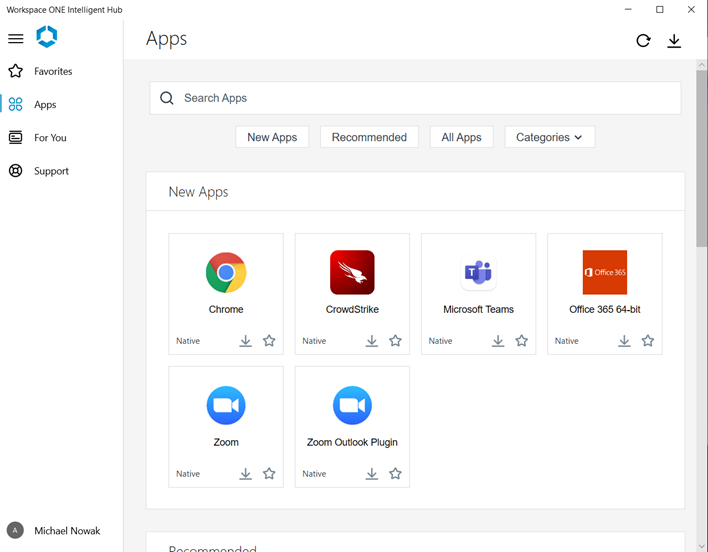This screenshot has height=552, width=708.
Task: Open the For You section
Action: (50, 138)
